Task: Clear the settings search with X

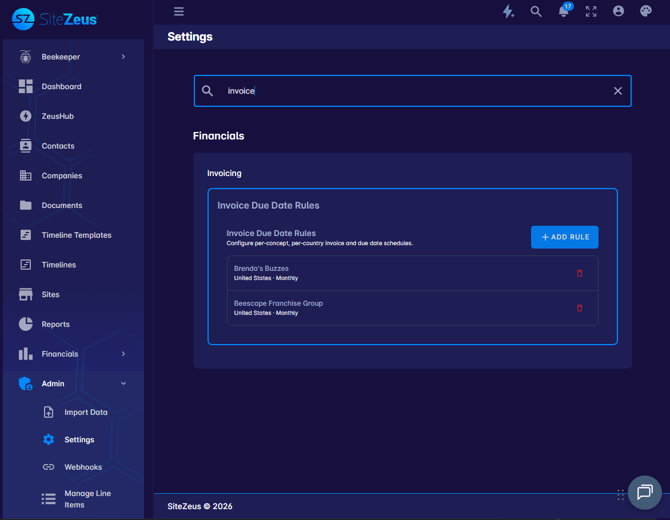Action: pyautogui.click(x=617, y=91)
